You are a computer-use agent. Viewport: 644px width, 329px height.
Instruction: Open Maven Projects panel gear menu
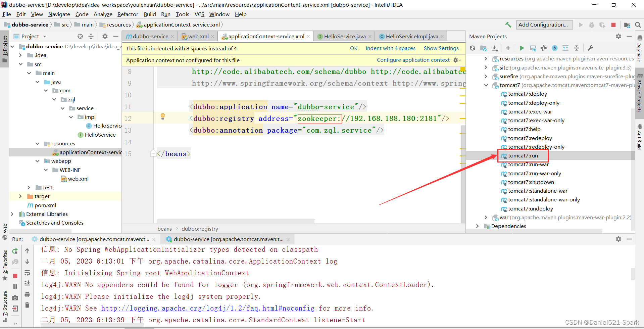click(x=618, y=36)
